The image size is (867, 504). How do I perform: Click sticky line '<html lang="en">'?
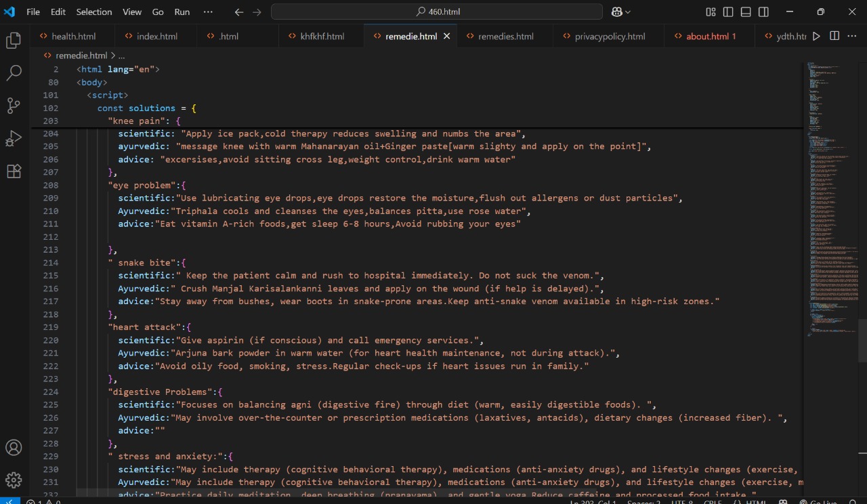coord(118,69)
